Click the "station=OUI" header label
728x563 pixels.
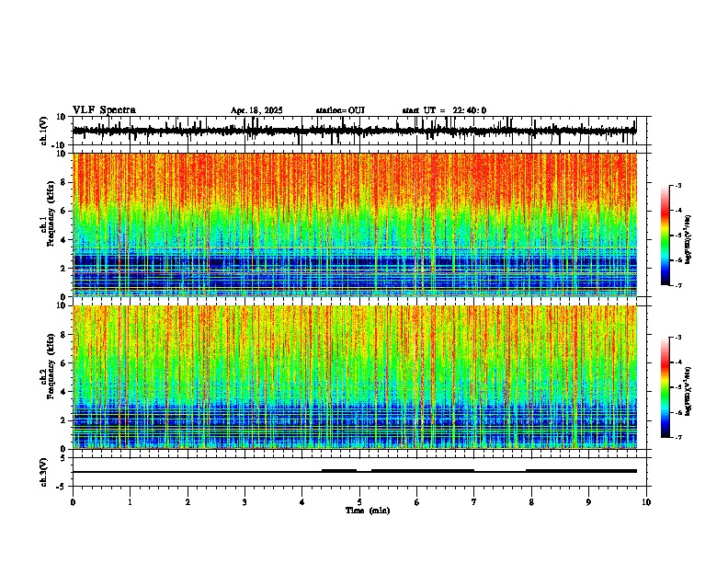(x=340, y=110)
